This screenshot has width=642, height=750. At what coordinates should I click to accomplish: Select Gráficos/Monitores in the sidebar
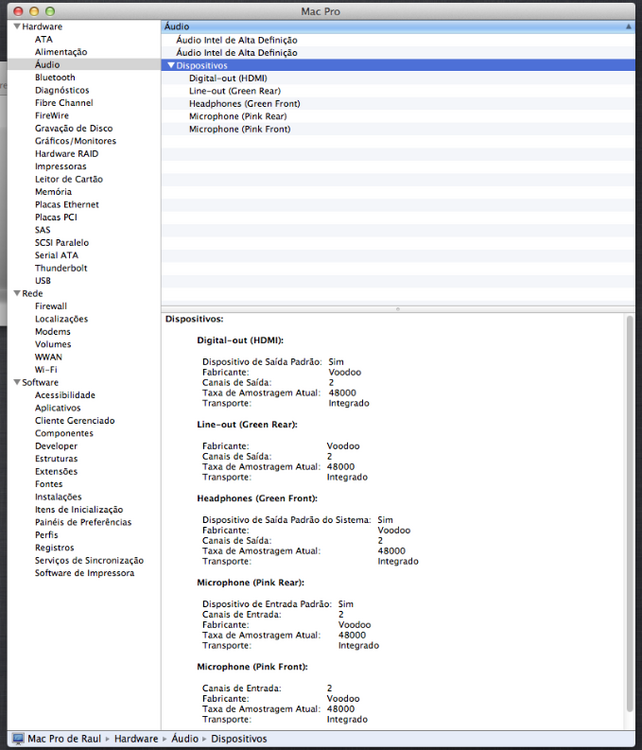(76, 141)
